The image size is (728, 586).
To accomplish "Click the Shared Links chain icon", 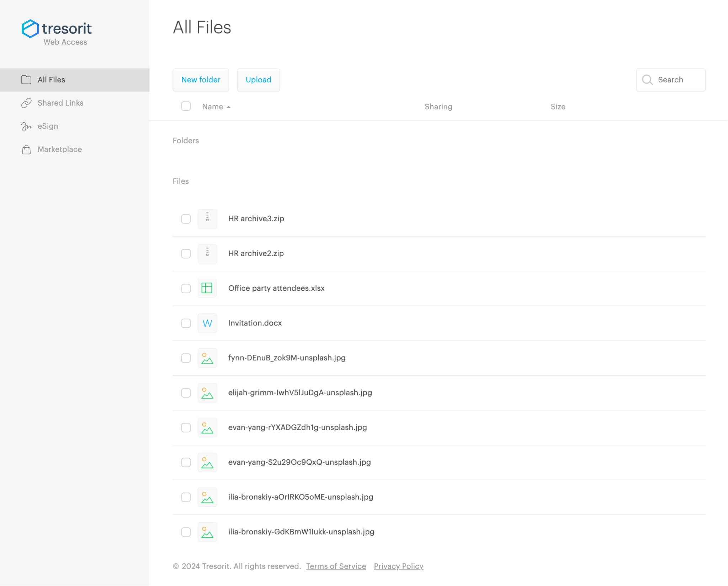I will [26, 103].
